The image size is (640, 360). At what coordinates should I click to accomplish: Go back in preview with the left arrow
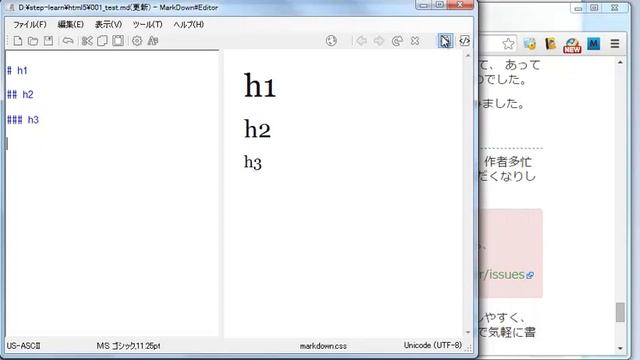[x=361, y=41]
